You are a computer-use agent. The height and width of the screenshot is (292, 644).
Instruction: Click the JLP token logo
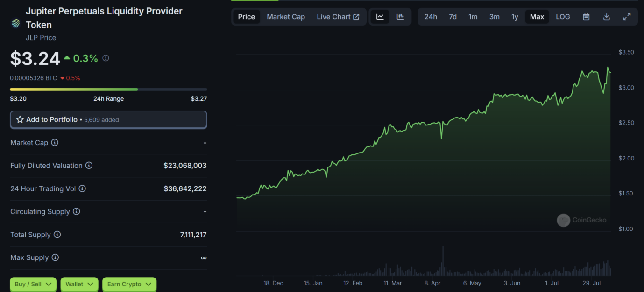tap(16, 23)
